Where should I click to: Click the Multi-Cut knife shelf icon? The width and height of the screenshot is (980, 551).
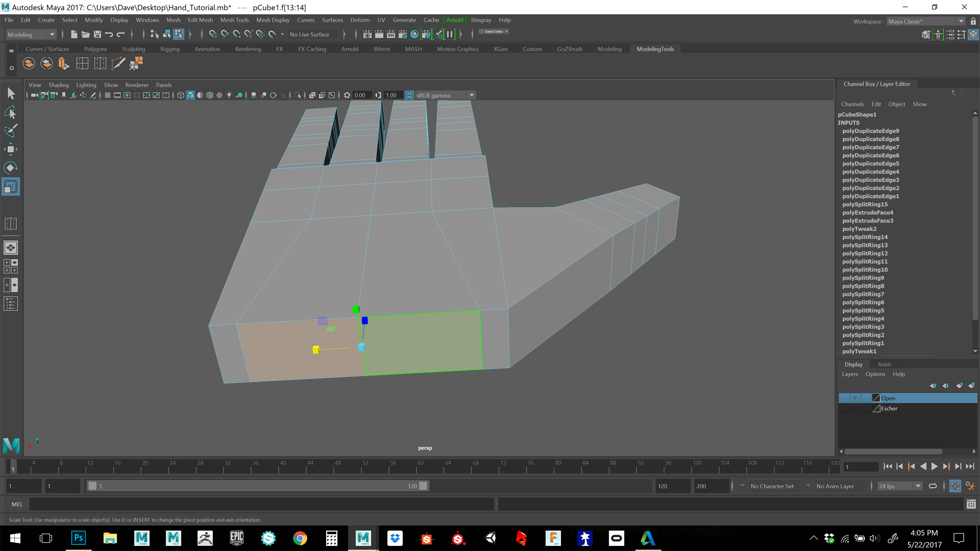pyautogui.click(x=118, y=63)
